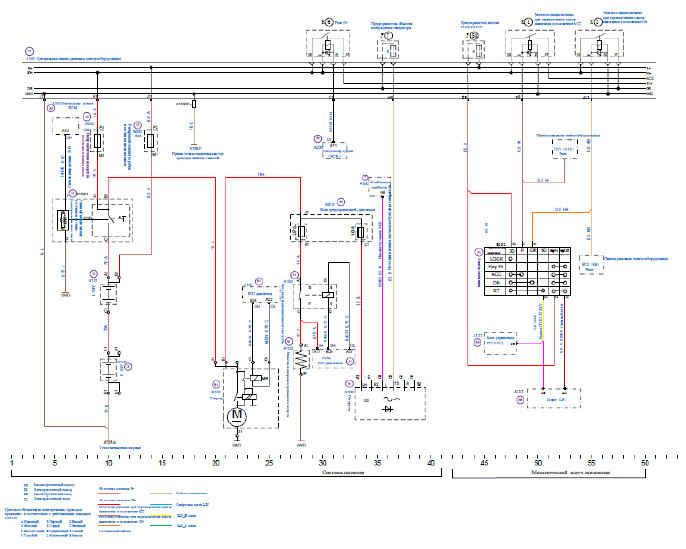Select the relay coil in the center dashed box
686x549 pixels.
(x=327, y=296)
